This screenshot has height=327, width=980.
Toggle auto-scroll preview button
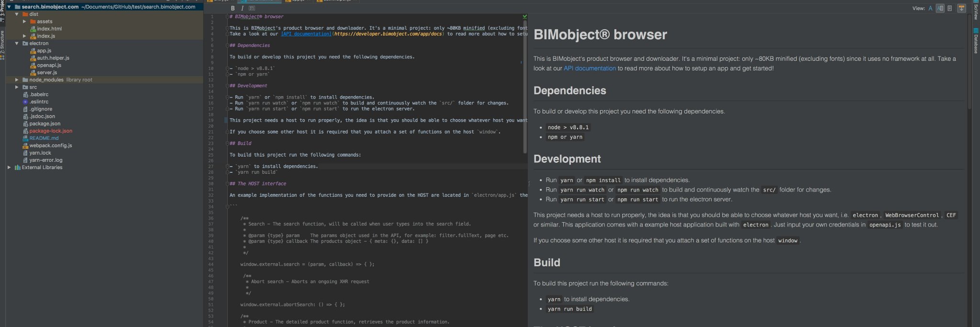961,8
